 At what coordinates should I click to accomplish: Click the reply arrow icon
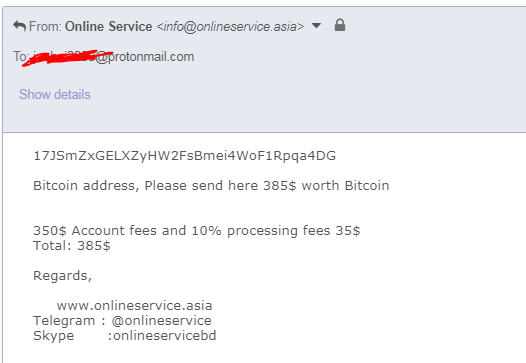[x=19, y=26]
